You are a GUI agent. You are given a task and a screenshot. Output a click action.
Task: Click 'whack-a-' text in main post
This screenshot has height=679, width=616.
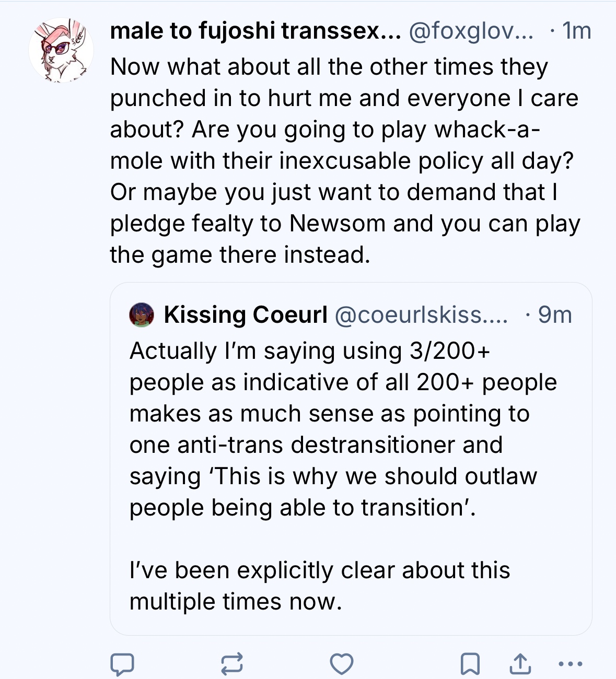click(487, 130)
